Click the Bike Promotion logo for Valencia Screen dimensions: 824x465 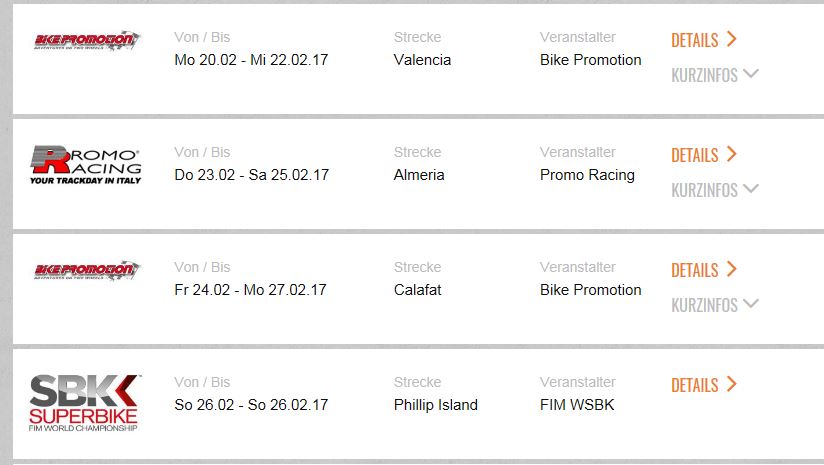point(87,41)
